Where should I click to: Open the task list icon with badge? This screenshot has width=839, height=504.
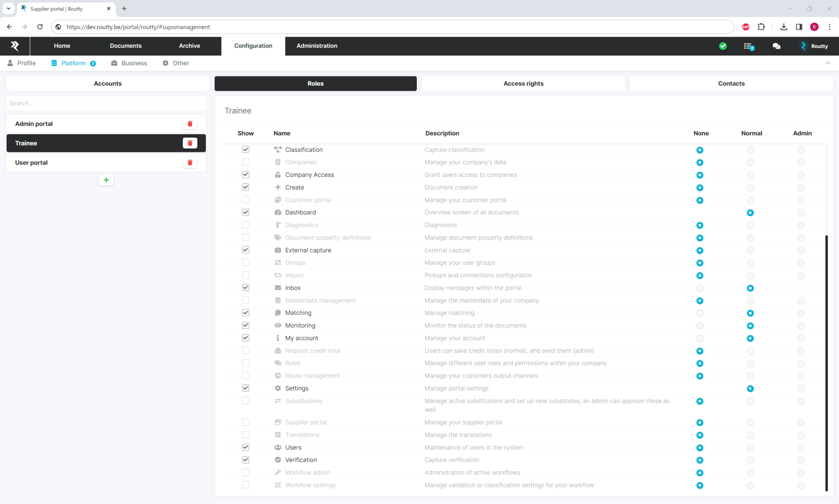pyautogui.click(x=749, y=46)
